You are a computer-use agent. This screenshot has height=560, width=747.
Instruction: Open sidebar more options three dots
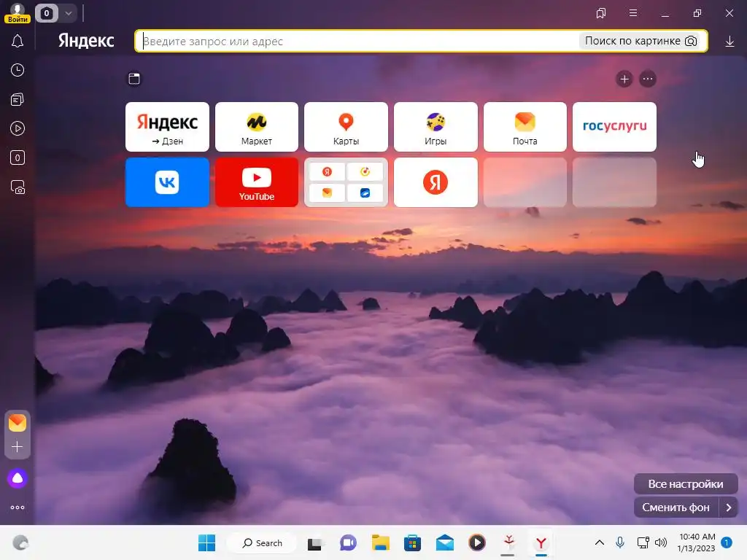(18, 507)
